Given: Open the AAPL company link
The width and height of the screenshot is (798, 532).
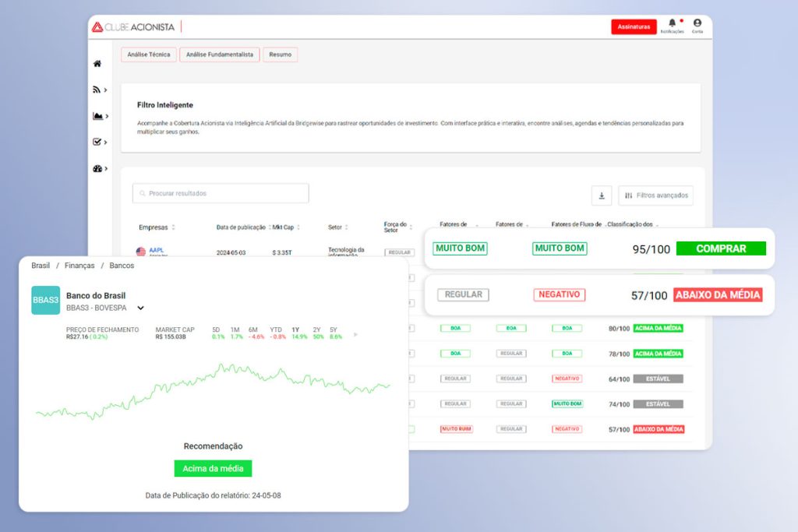Looking at the screenshot, I should [x=156, y=250].
